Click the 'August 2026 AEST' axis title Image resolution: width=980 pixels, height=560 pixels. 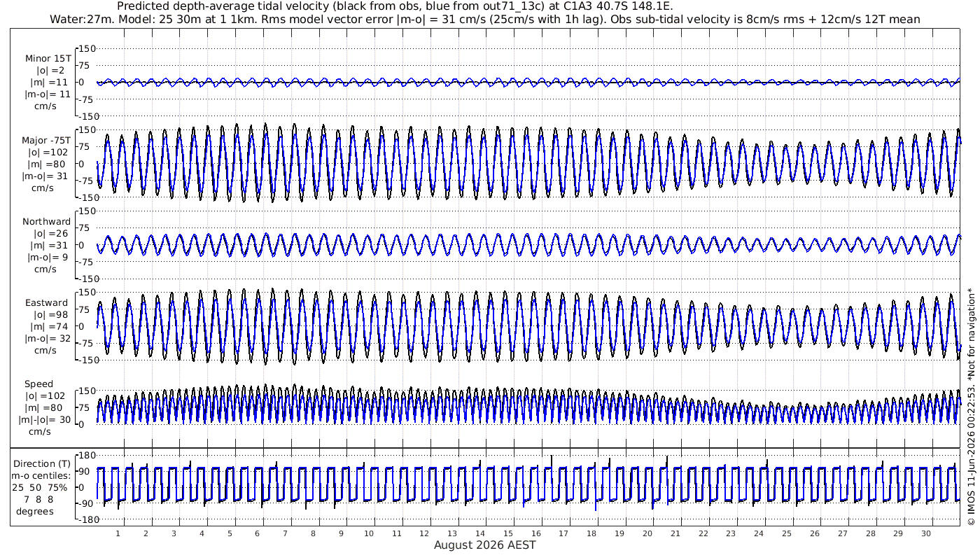click(485, 545)
